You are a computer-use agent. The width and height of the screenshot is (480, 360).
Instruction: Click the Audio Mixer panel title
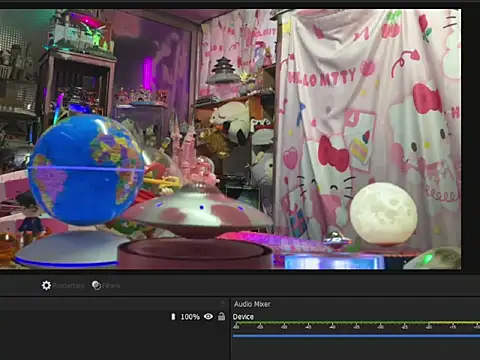coord(252,304)
